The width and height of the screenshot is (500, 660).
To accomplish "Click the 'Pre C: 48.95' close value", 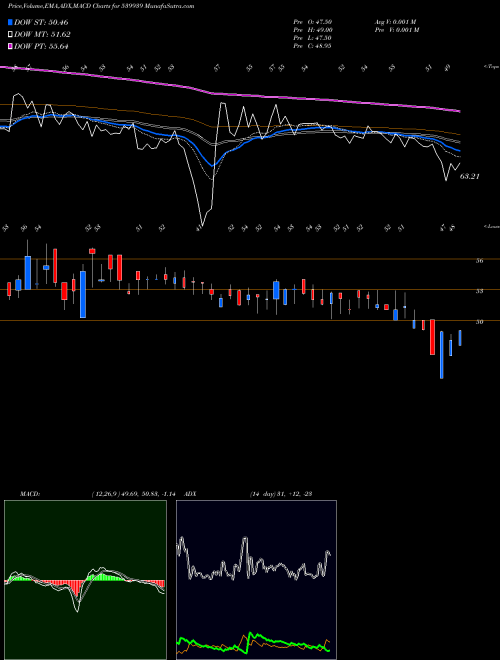I will 313,46.
